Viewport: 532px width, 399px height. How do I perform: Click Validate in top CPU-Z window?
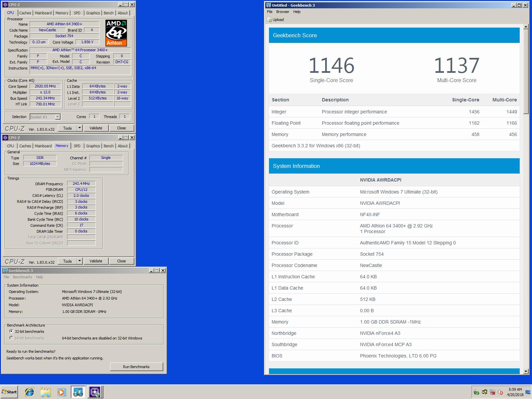point(96,128)
